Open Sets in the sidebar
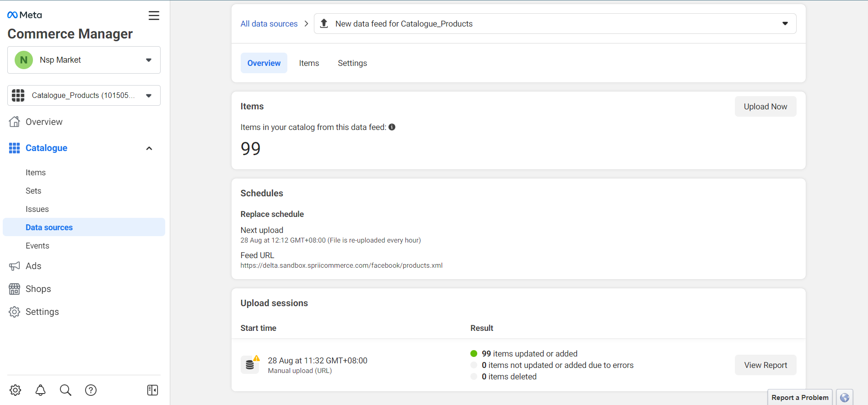Image resolution: width=868 pixels, height=405 pixels. point(33,191)
